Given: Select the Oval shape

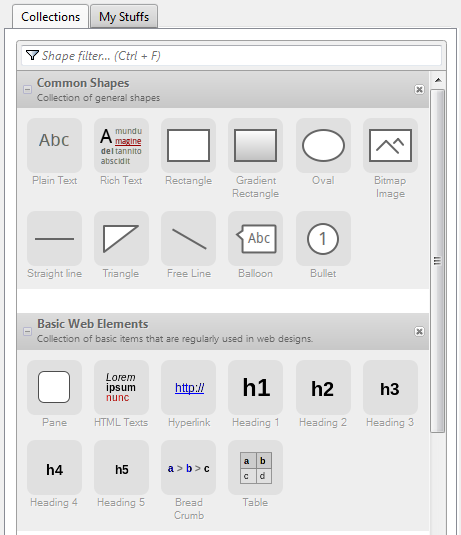Looking at the screenshot, I should [x=323, y=152].
